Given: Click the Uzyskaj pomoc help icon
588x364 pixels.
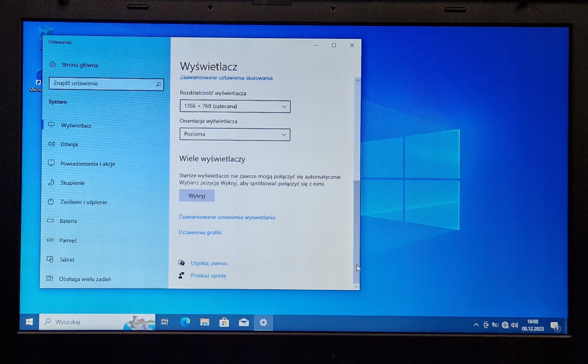Looking at the screenshot, I should pos(181,263).
